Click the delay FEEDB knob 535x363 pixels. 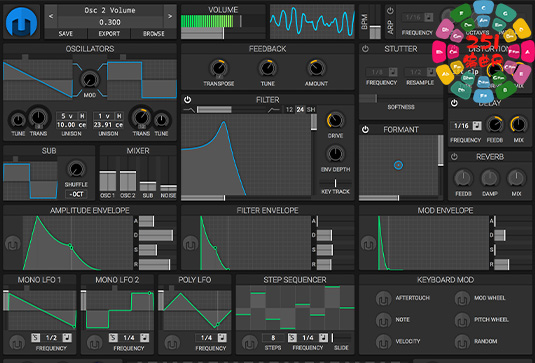click(495, 125)
